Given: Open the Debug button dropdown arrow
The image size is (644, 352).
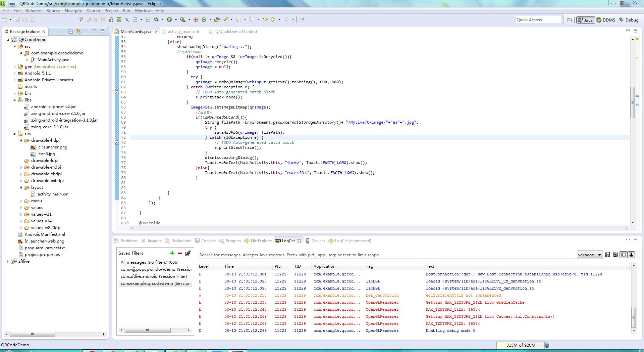Looking at the screenshot, I should tap(162, 19).
